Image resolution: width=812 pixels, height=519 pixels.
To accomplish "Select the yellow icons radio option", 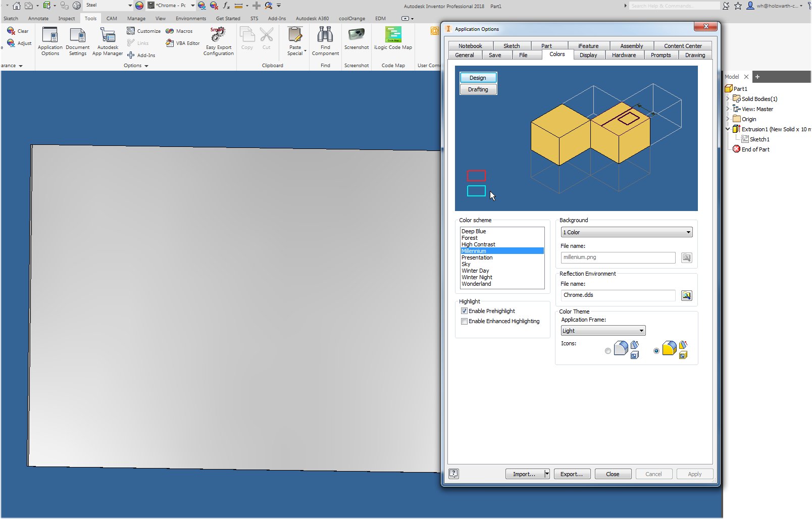I will pyautogui.click(x=655, y=350).
